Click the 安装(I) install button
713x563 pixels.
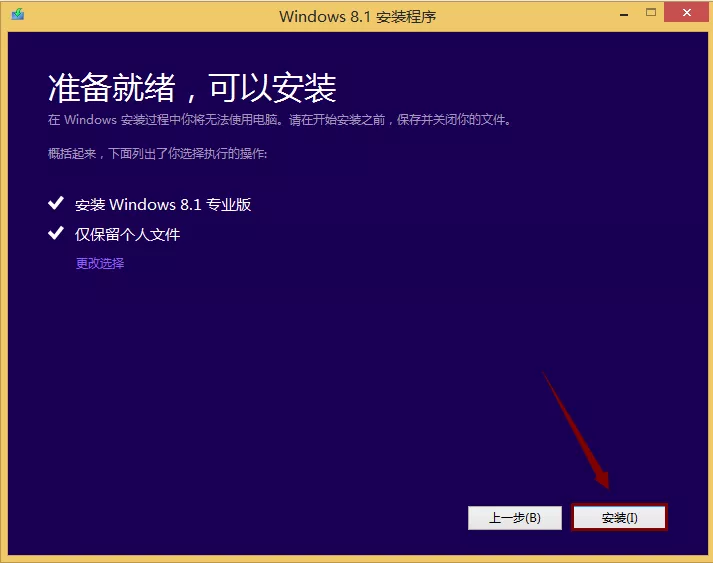click(x=619, y=518)
